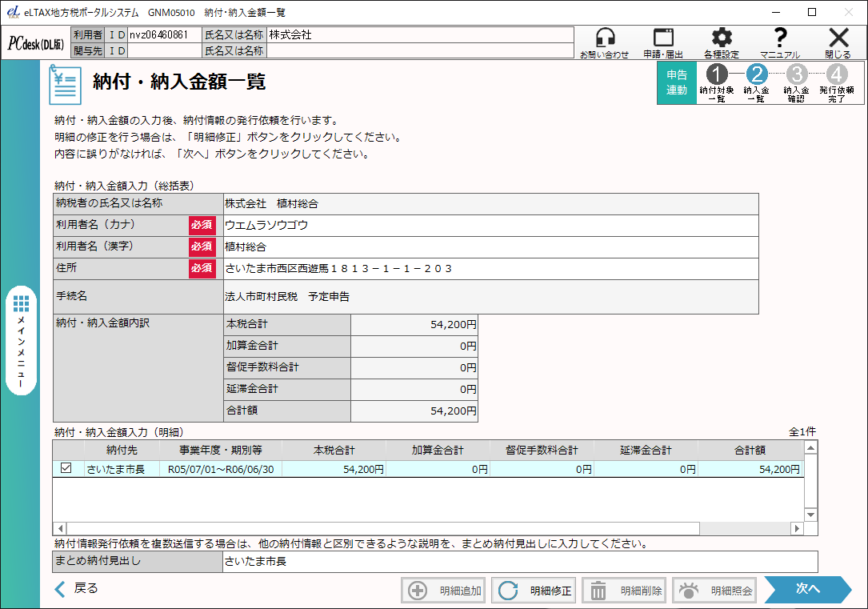This screenshot has width=868, height=609.
Task: Click the 督促手数料合計 column header
Action: [542, 450]
